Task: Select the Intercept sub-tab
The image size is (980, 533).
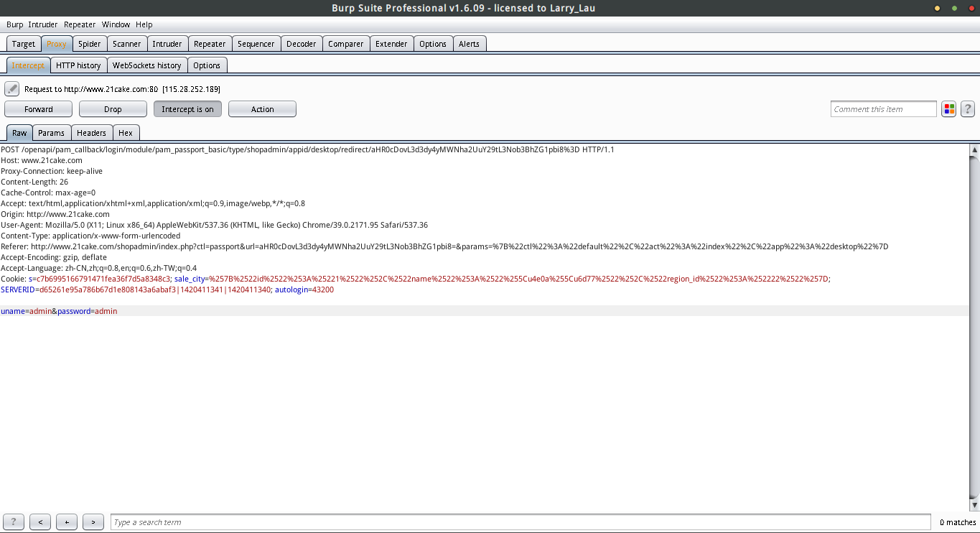Action: coord(28,65)
